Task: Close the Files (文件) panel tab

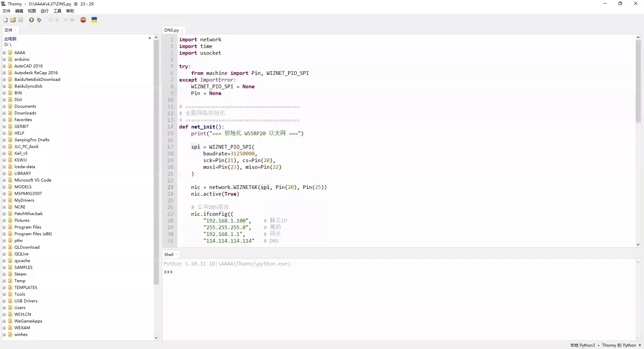Action: click(x=15, y=30)
